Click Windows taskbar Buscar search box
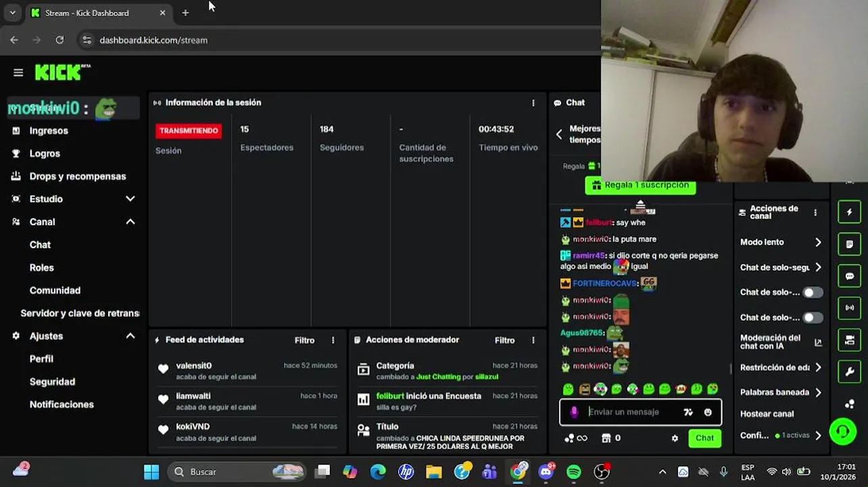This screenshot has height=487, width=868. click(x=237, y=471)
